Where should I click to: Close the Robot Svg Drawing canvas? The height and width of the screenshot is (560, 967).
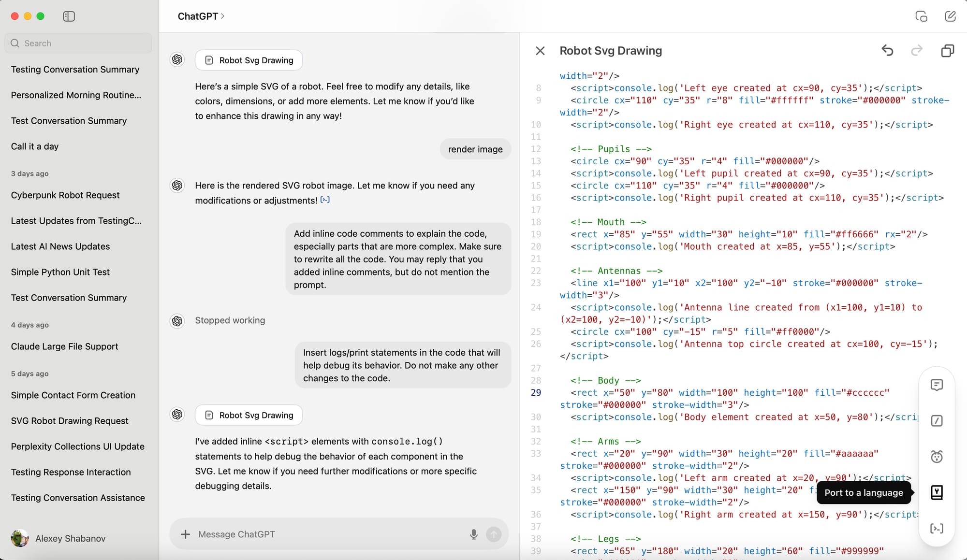(540, 50)
